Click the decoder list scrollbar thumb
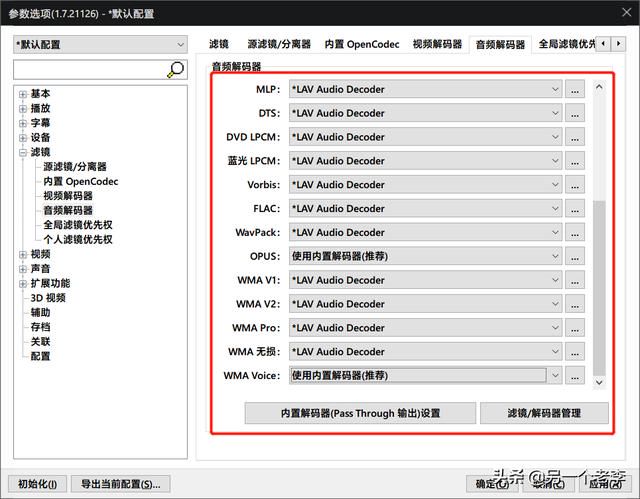 [599, 288]
